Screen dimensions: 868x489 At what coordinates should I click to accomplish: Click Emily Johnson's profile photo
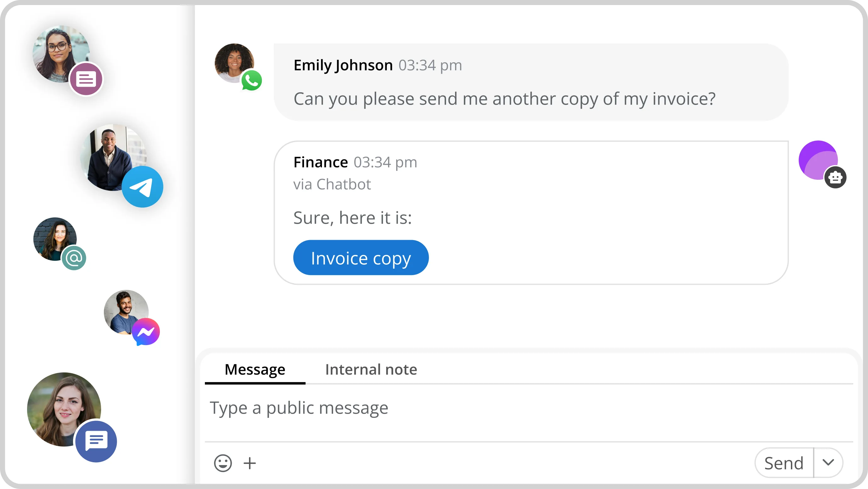point(234,63)
